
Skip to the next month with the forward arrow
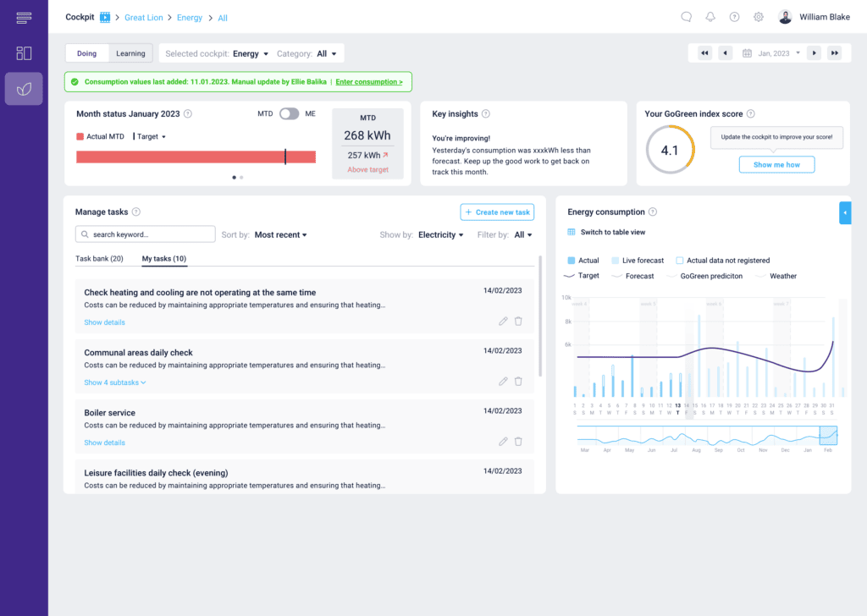[x=814, y=53]
